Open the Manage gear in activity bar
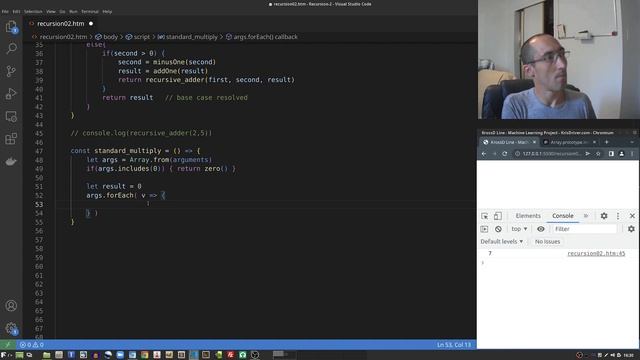This screenshot has width=640, height=360. coord(11,328)
